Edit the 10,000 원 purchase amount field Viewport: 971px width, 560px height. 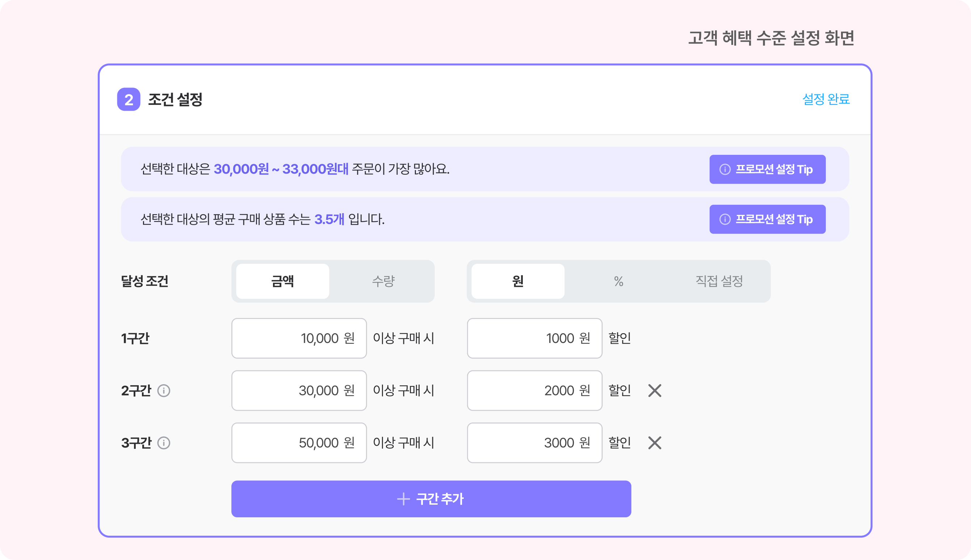pos(299,338)
